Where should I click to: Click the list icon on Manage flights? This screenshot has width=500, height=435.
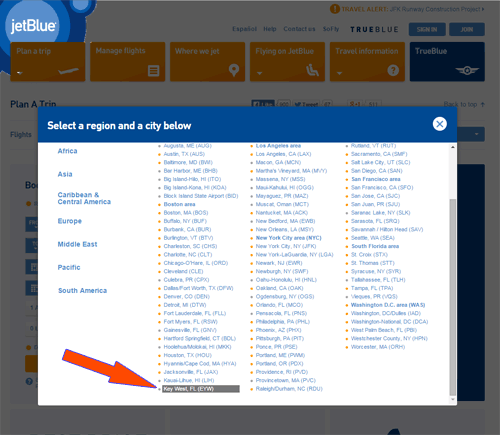pyautogui.click(x=153, y=71)
